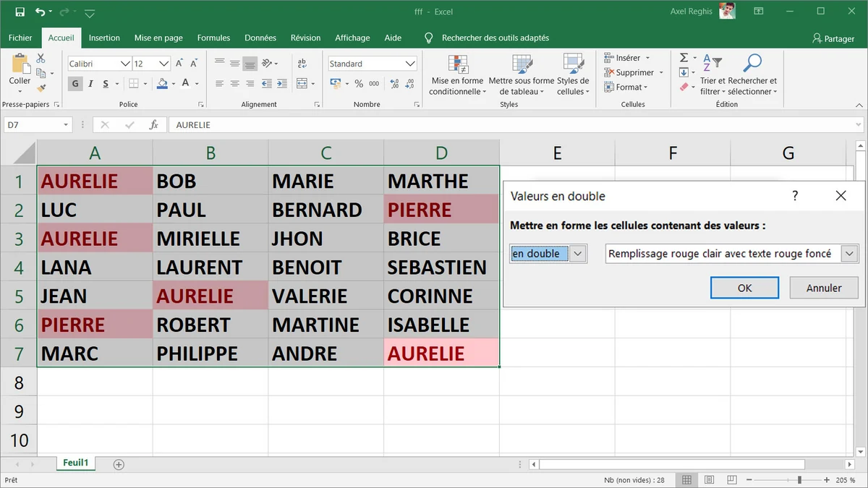Toggle bold formatting in the Police group
The image size is (868, 488).
pos(75,84)
